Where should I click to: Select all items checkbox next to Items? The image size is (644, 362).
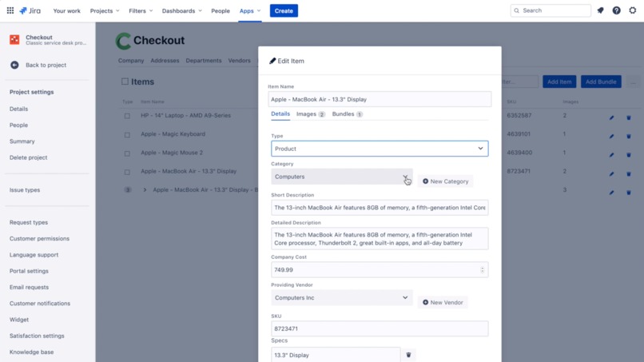point(125,82)
